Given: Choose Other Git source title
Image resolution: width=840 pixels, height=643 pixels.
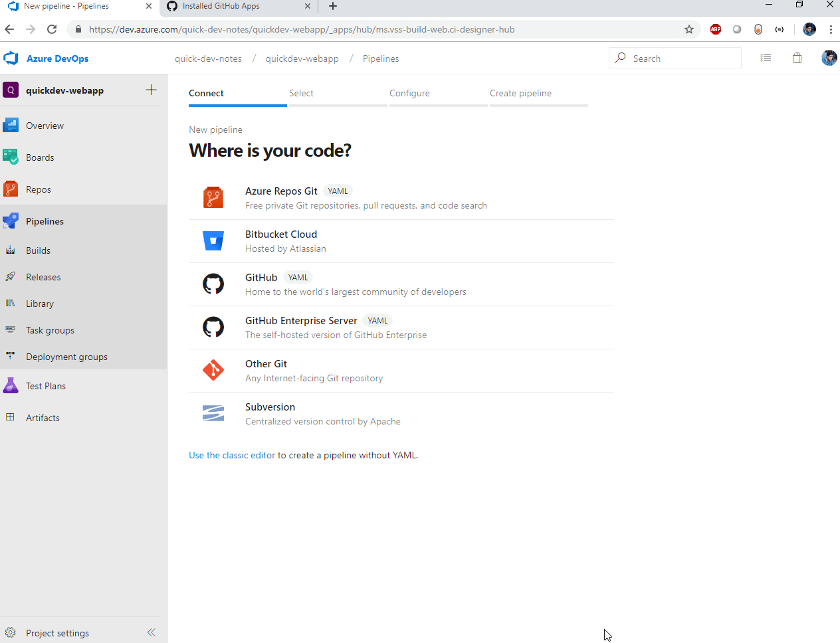Looking at the screenshot, I should (266, 363).
